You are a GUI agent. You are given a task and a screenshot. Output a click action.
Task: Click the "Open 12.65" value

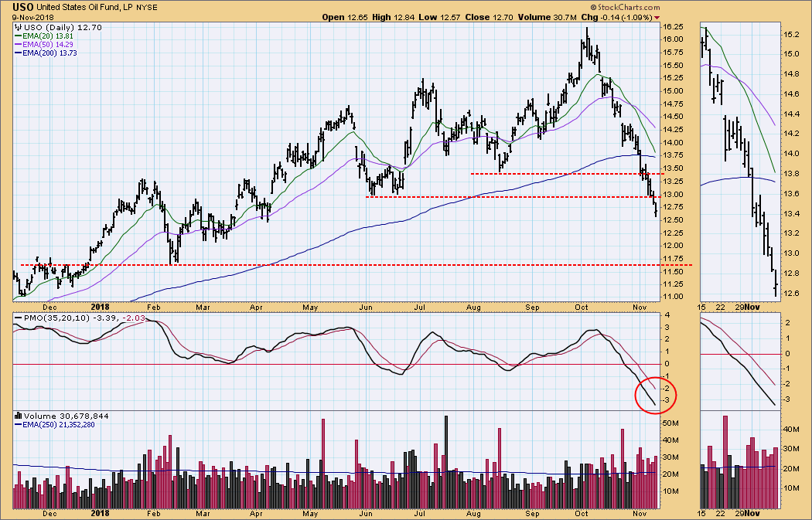pos(345,17)
